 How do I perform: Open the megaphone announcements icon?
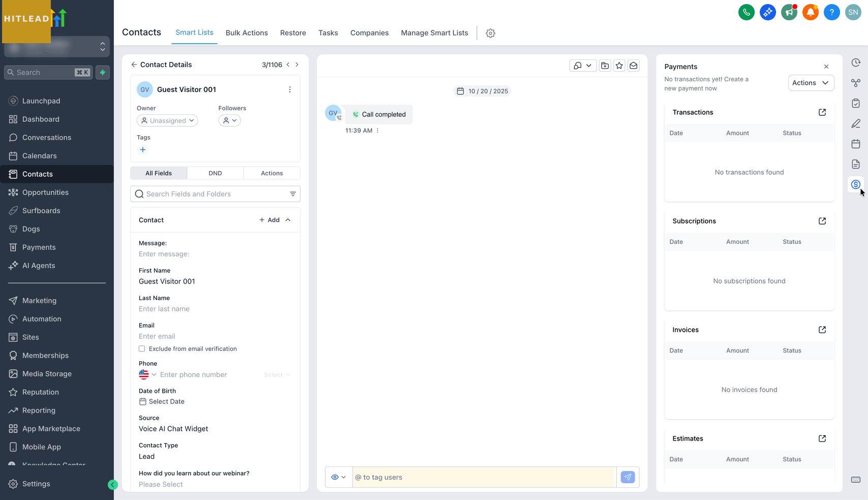(789, 12)
